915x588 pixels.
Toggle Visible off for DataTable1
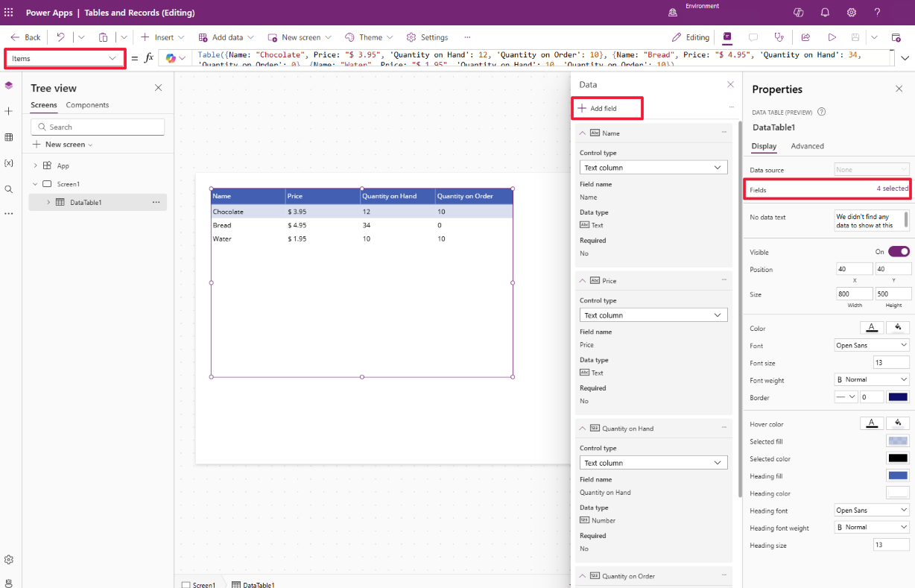pyautogui.click(x=899, y=252)
